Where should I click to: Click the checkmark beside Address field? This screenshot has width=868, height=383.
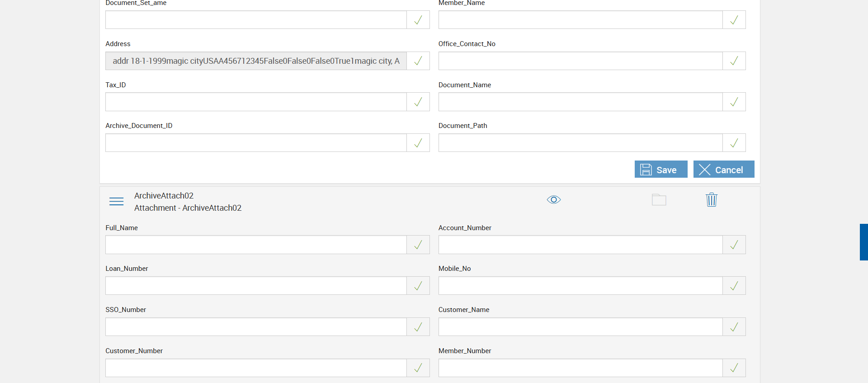[x=418, y=61]
